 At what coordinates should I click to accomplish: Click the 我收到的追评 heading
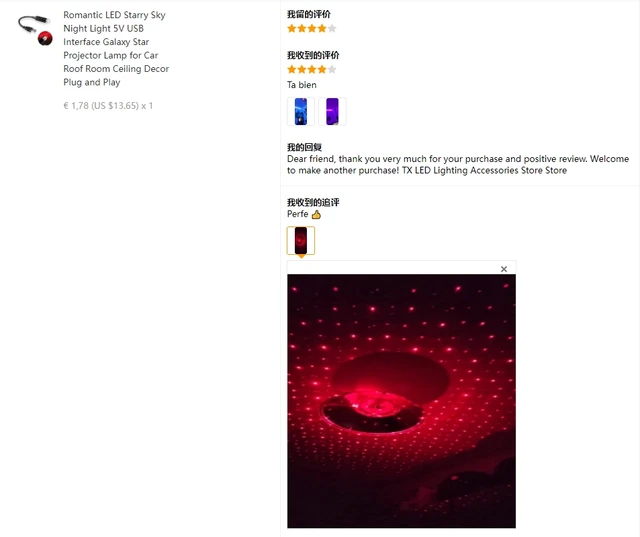[x=313, y=202]
